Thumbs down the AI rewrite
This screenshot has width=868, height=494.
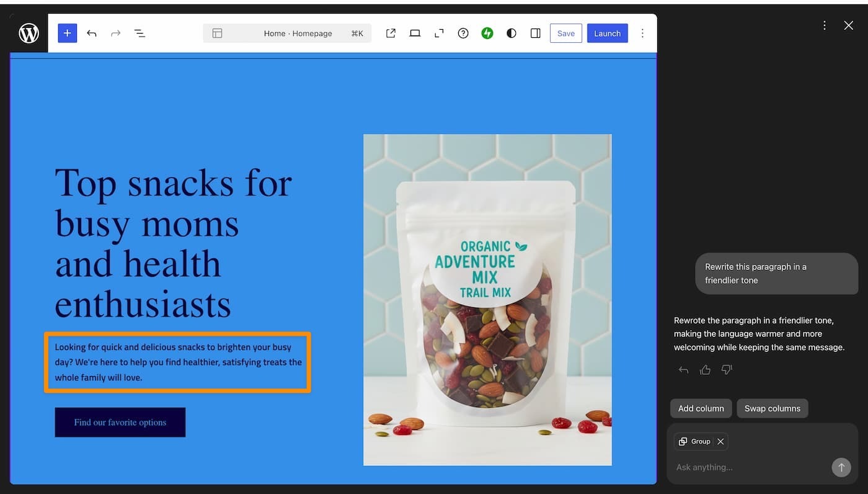(726, 369)
